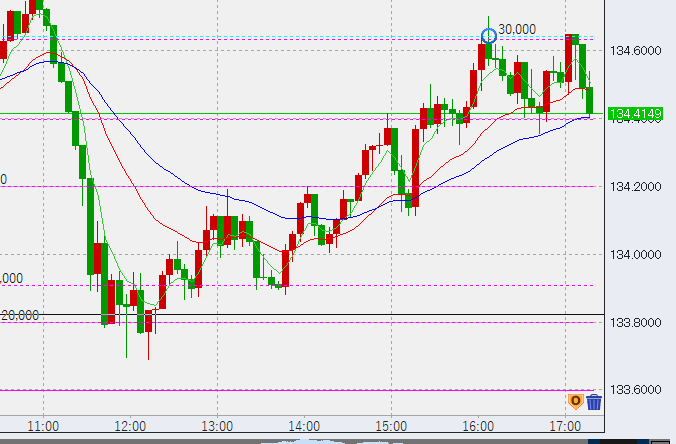Click the 11:00 time axis label
Image resolution: width=676 pixels, height=444 pixels.
click(44, 424)
